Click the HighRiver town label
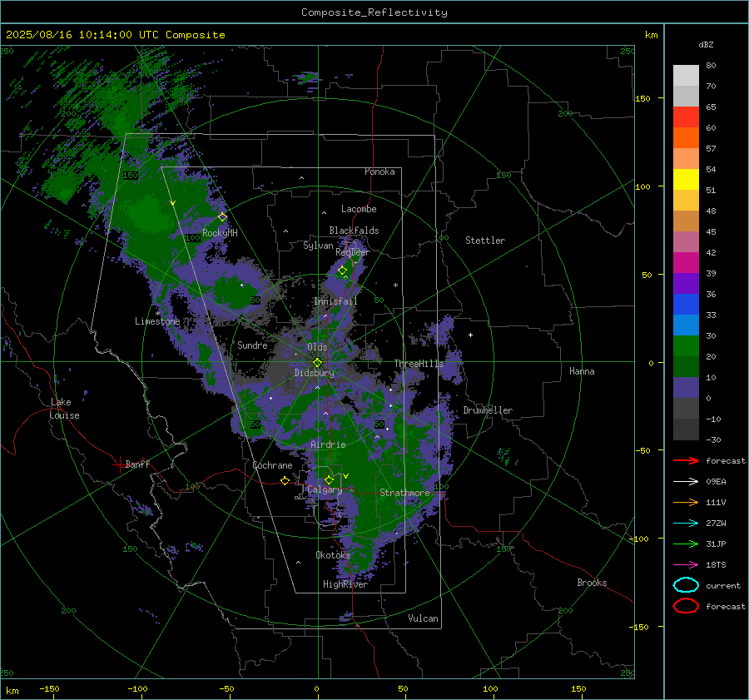 tap(345, 584)
